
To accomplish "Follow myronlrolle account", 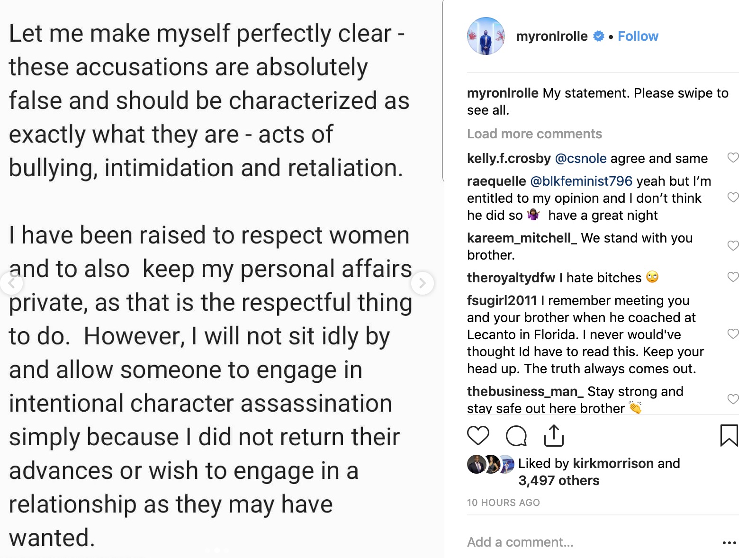I will [x=638, y=36].
